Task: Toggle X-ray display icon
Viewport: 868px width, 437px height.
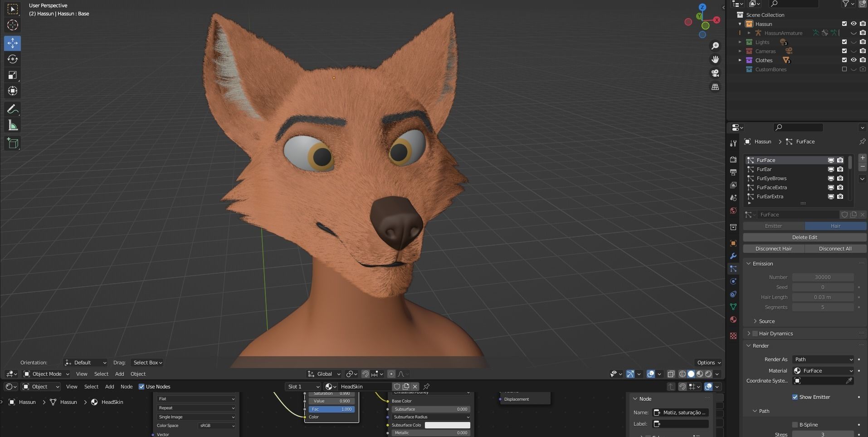Action: 671,374
